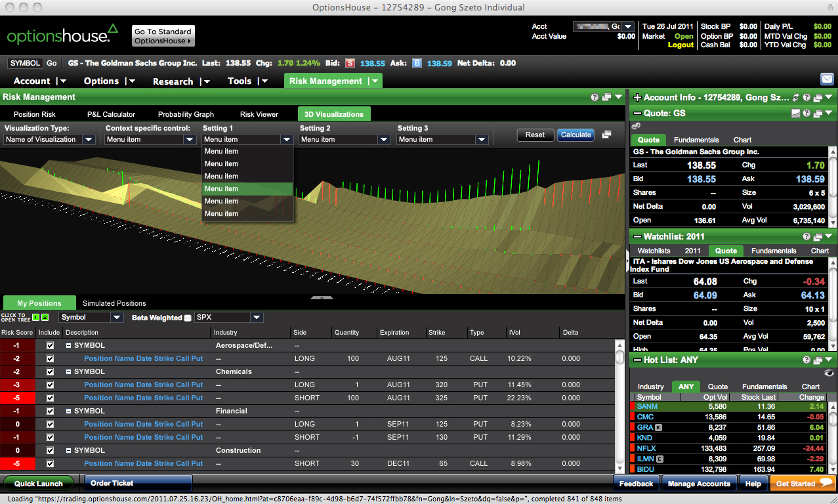This screenshot has width=838, height=504.
Task: Open the Setting 2 dropdown
Action: tap(345, 139)
